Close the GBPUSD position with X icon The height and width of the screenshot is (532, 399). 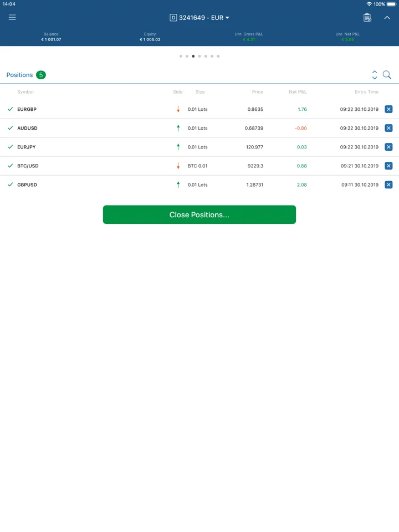388,185
